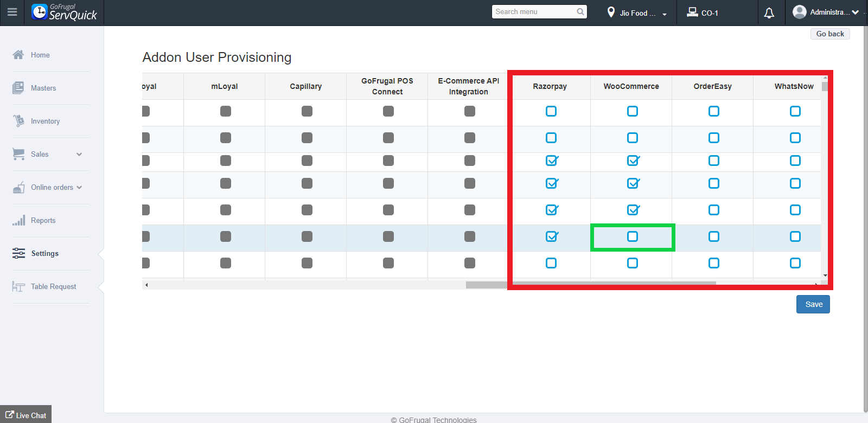The height and width of the screenshot is (423, 868).
Task: Click the Addon User Provisioning heading
Action: click(217, 57)
